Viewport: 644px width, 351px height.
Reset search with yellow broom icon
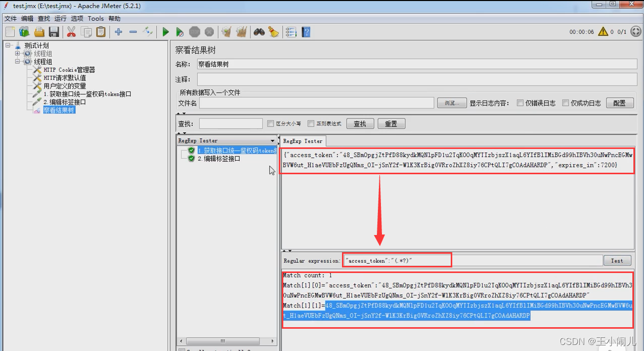pyautogui.click(x=274, y=32)
